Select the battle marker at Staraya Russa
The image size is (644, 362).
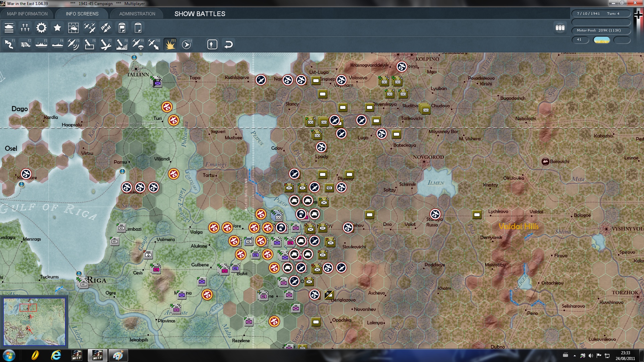pos(435,214)
